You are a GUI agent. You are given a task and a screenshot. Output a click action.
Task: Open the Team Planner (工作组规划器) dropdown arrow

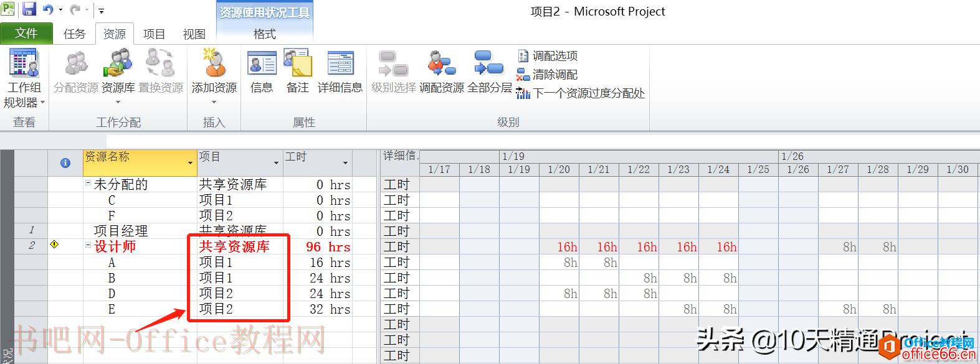42,103
